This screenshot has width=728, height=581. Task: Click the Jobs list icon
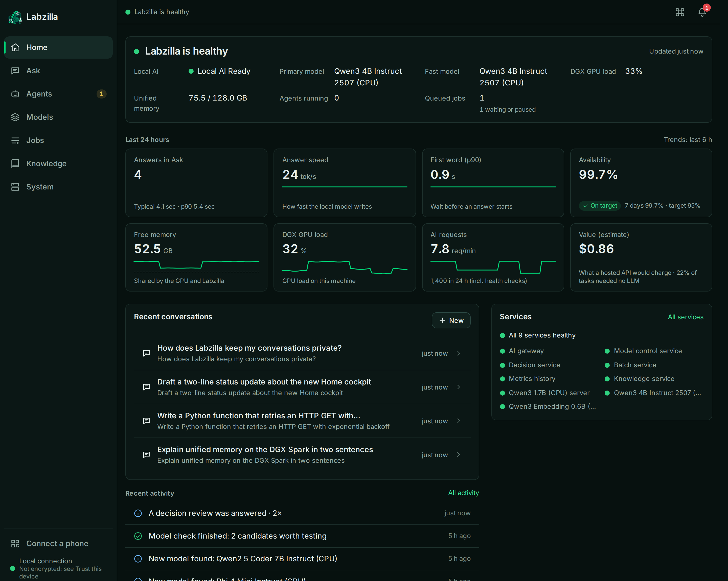15,140
